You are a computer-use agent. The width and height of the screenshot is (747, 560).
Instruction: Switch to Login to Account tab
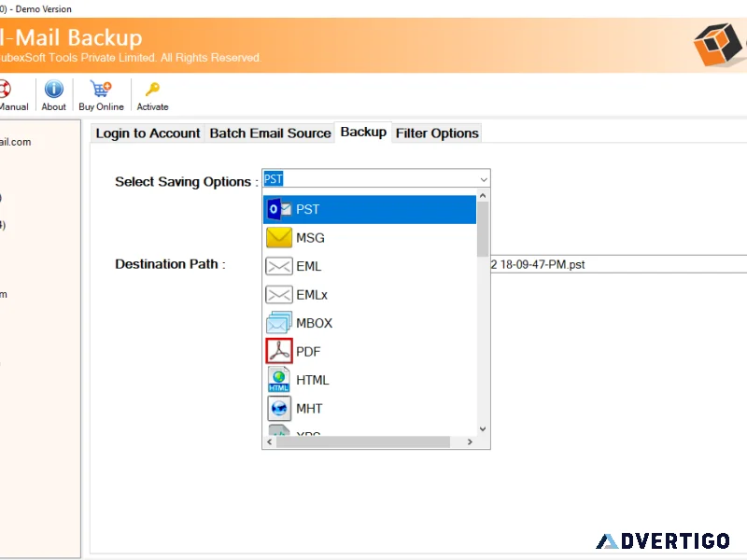pos(148,133)
